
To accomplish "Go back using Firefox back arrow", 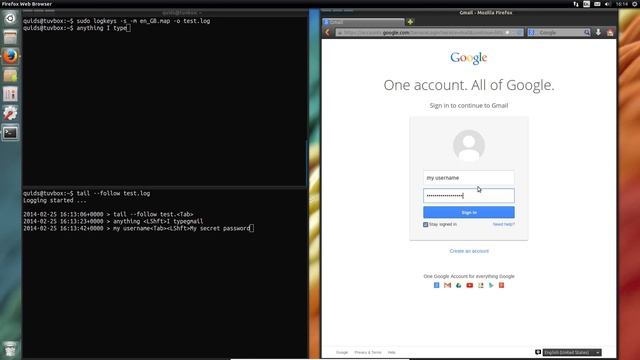I will point(327,32).
